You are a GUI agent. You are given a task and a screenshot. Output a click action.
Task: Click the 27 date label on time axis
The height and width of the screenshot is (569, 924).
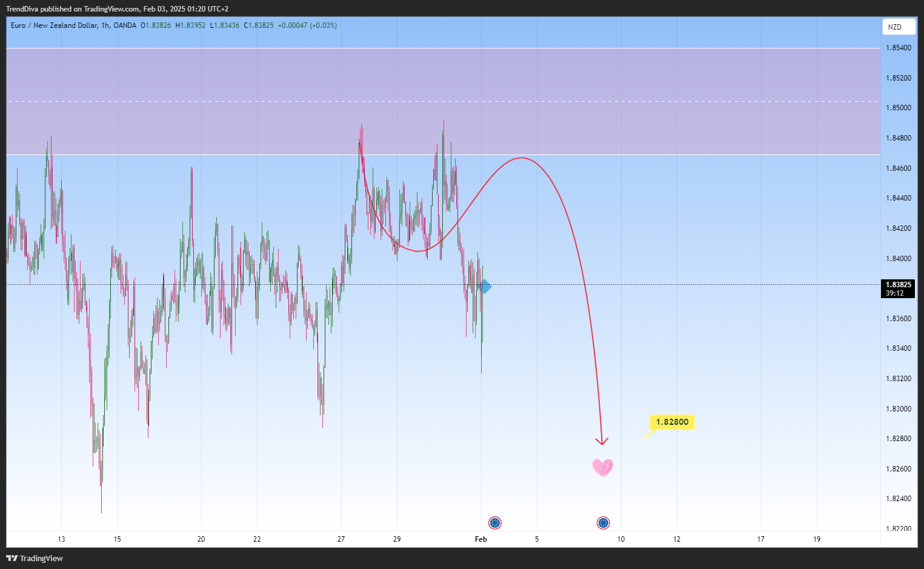(x=341, y=539)
